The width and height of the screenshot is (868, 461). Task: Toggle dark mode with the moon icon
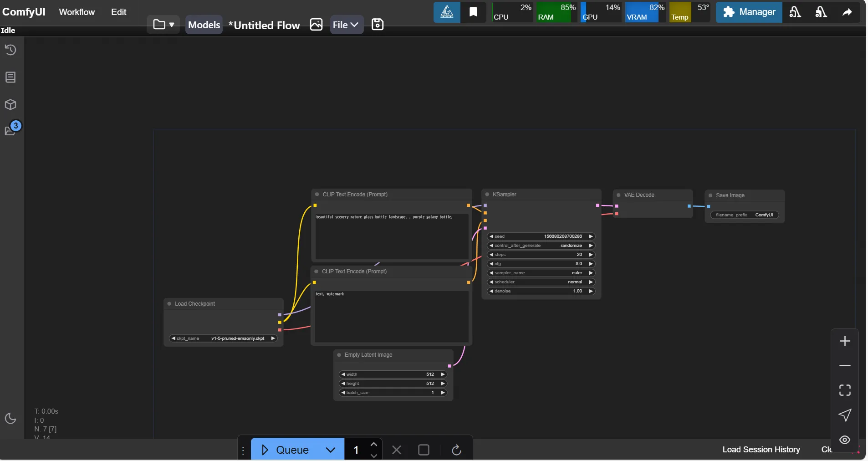(10, 419)
